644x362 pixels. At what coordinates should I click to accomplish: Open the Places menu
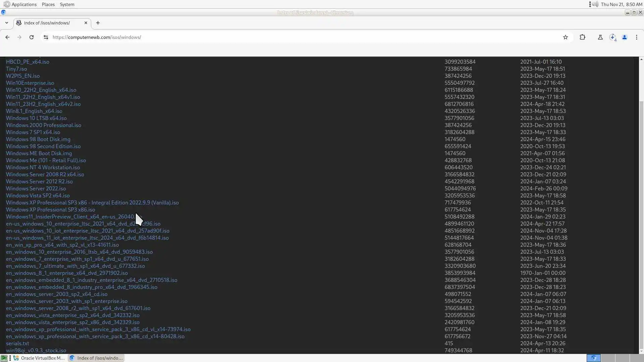[48, 4]
